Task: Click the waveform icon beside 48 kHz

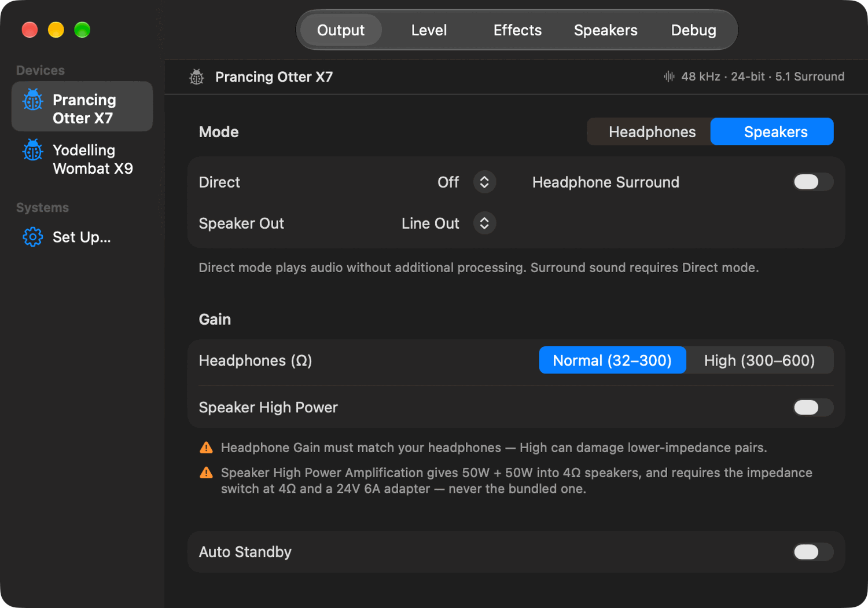Action: [670, 76]
